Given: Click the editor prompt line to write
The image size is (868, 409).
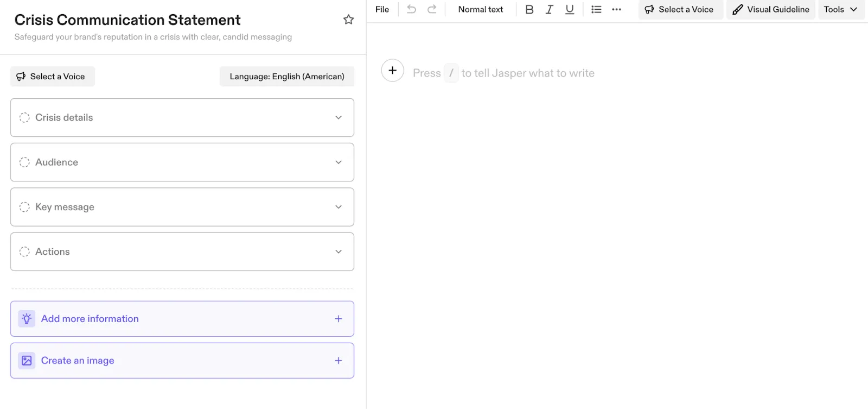Looking at the screenshot, I should (503, 73).
